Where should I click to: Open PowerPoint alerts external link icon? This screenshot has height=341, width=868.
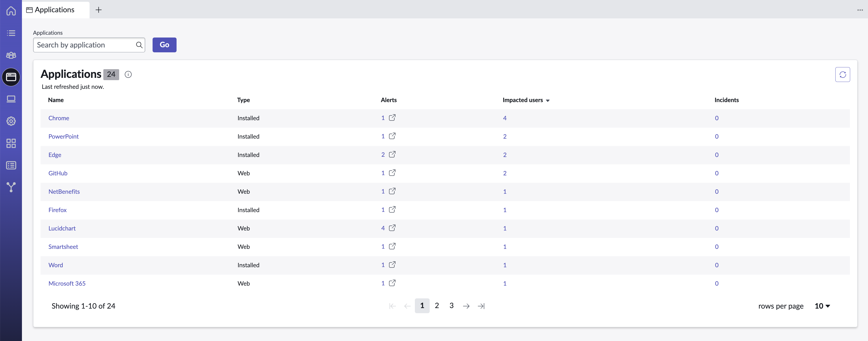[392, 136]
